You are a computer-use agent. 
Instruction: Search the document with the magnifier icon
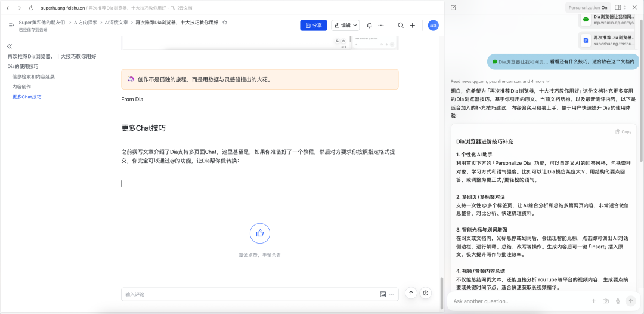click(401, 26)
